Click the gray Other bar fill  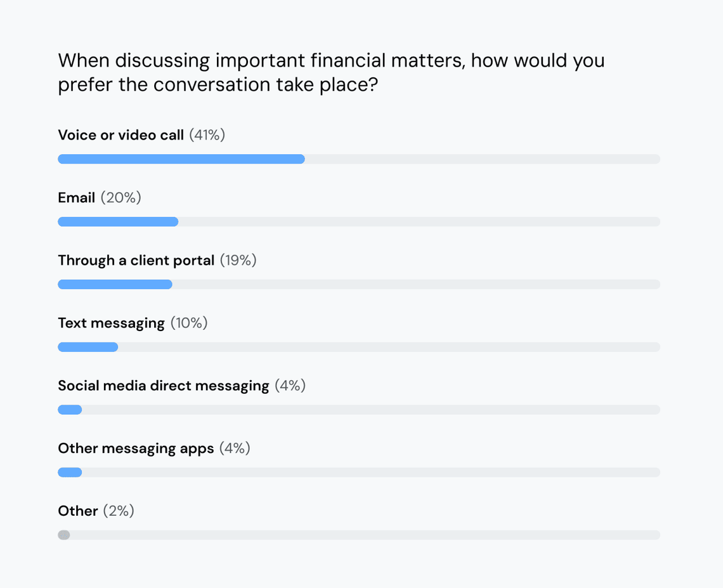pyautogui.click(x=64, y=535)
